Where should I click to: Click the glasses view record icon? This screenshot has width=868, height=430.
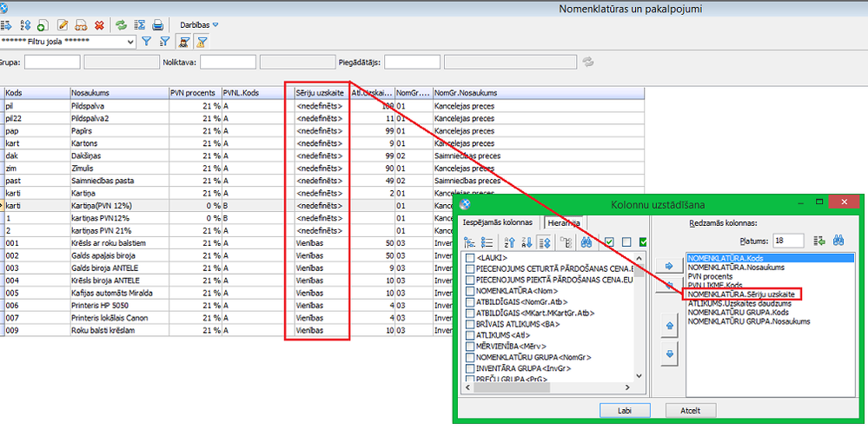point(81,25)
